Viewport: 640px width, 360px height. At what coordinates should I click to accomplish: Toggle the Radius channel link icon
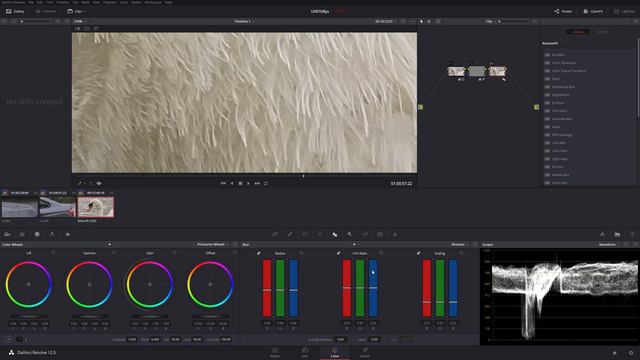[259, 253]
